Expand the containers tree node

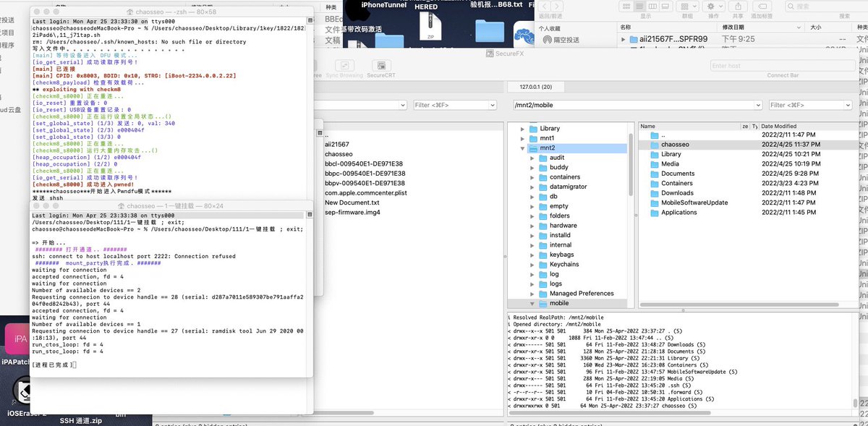(x=533, y=177)
